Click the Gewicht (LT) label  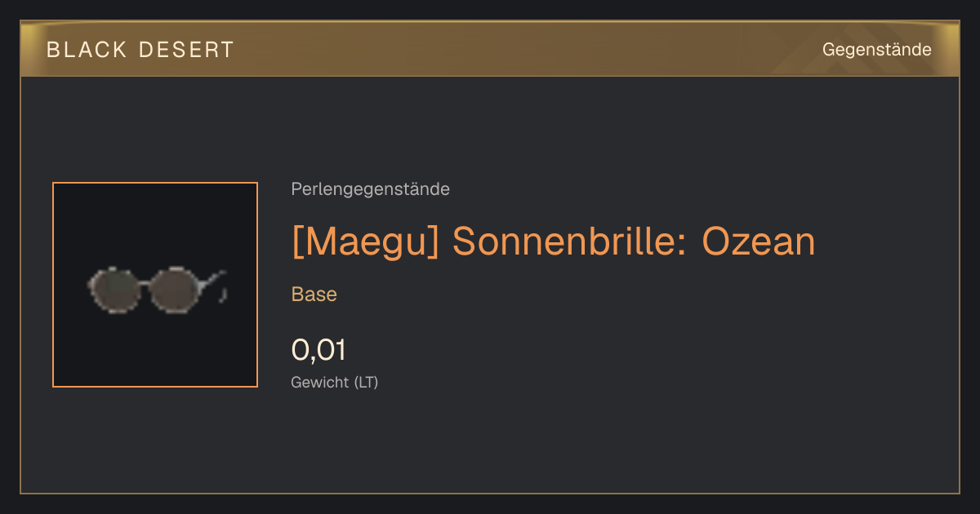tap(335, 382)
